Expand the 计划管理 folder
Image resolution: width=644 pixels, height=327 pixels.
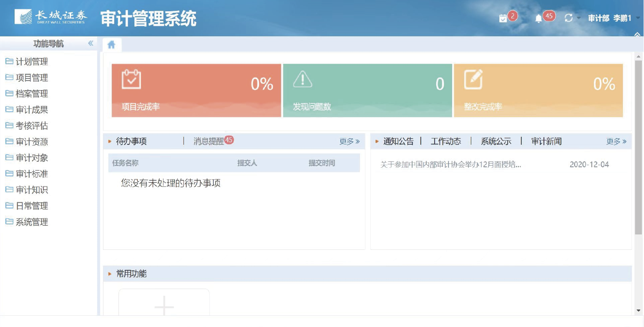(x=32, y=62)
